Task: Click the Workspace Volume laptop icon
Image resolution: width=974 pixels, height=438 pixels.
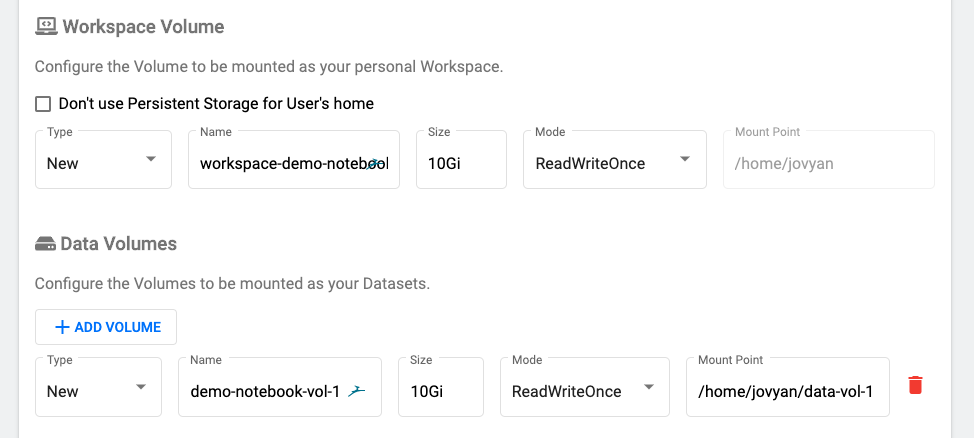Action: pos(45,27)
